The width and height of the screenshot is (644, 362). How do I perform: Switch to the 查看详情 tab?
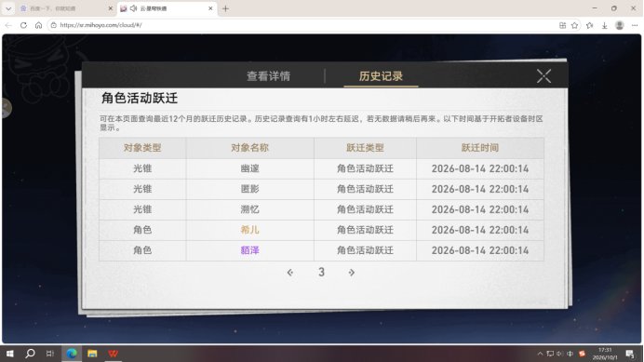268,76
